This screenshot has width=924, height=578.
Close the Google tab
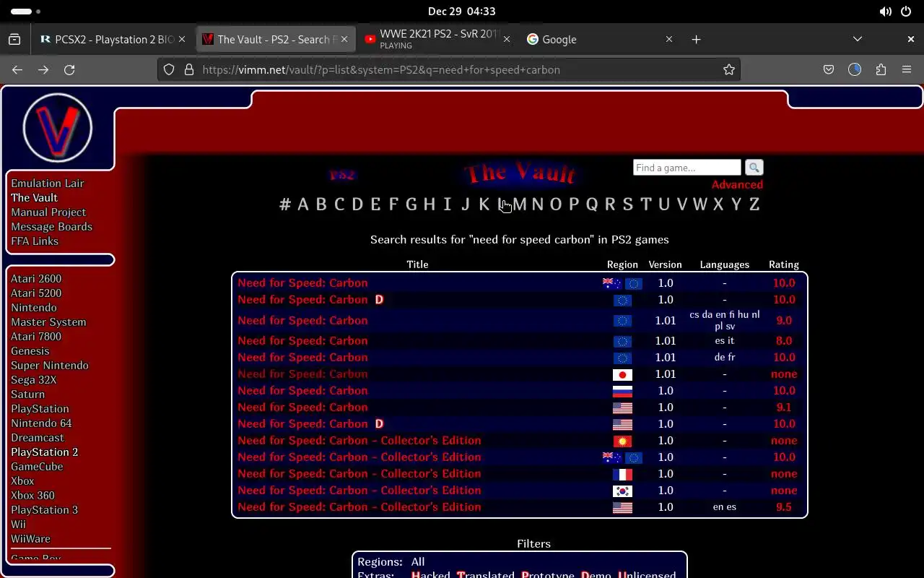[669, 39]
